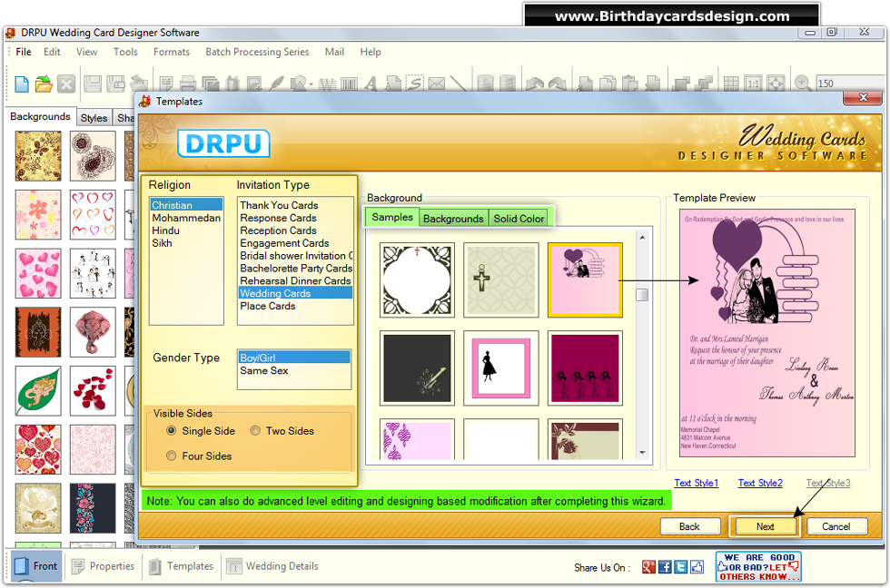Viewport: 890px width, 588px height.
Task: Select the cross pattern sample thumbnail
Action: tap(501, 280)
